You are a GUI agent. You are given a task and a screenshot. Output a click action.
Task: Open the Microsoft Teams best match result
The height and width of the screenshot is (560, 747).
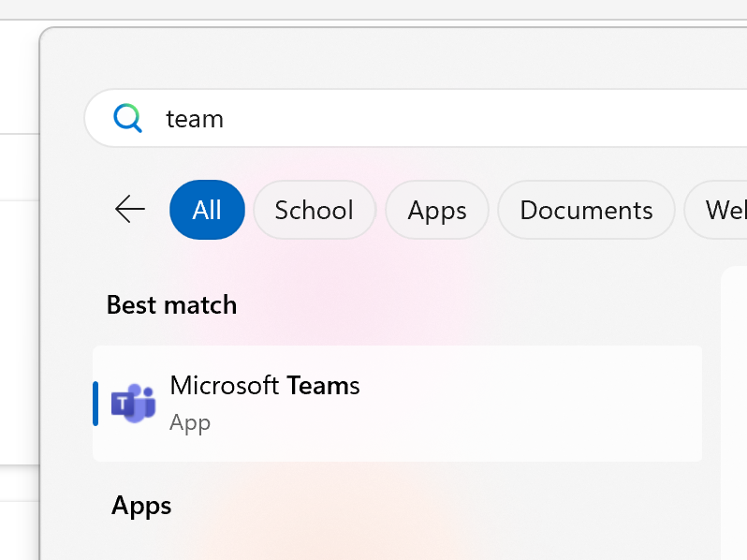(397, 404)
